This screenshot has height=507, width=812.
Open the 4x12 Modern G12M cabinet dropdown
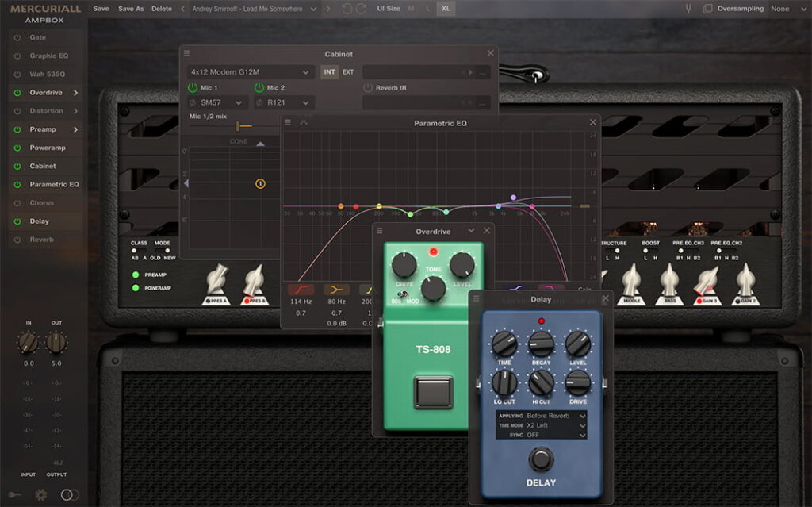pos(250,72)
